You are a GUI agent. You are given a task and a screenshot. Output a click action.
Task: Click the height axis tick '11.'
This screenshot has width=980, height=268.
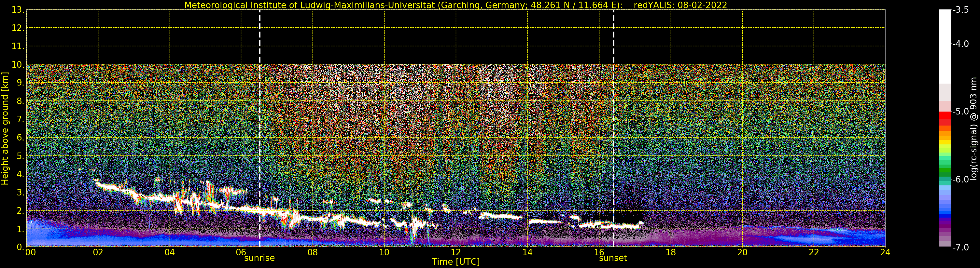(x=18, y=47)
